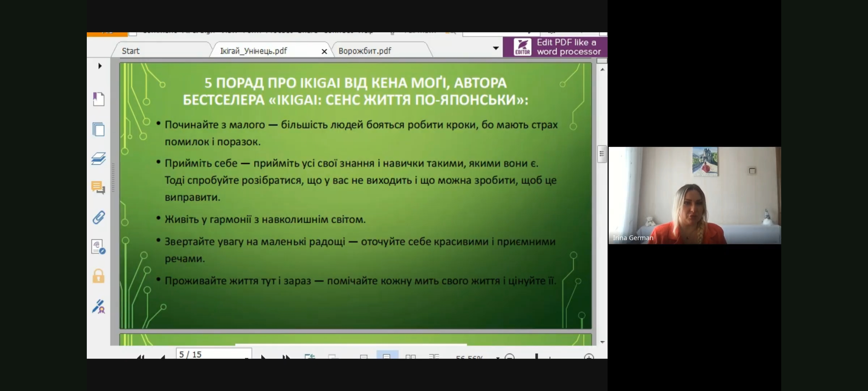Screen dimensions: 868x391
Task: Open the tab list dropdown arrow
Action: (x=496, y=48)
